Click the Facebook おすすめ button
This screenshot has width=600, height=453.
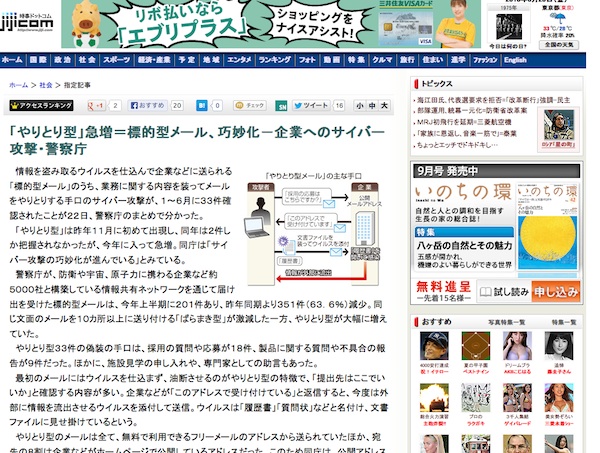pos(146,105)
